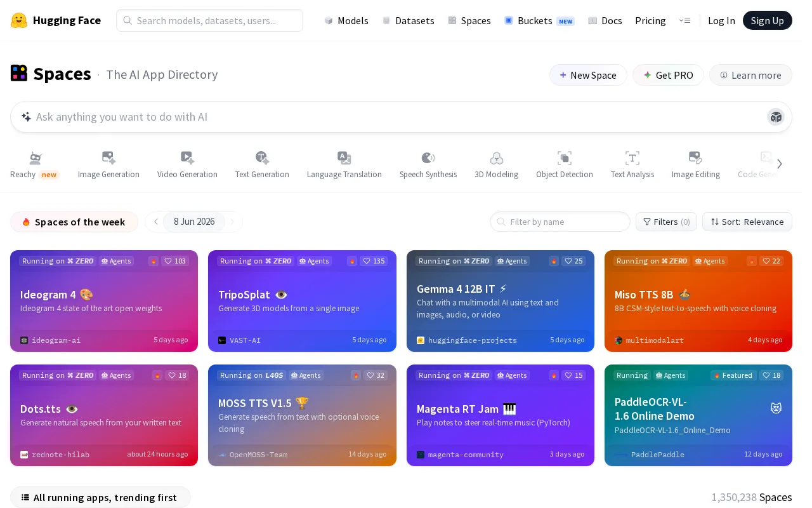
Task: Click the ideogram-ai author name
Action: (56, 340)
